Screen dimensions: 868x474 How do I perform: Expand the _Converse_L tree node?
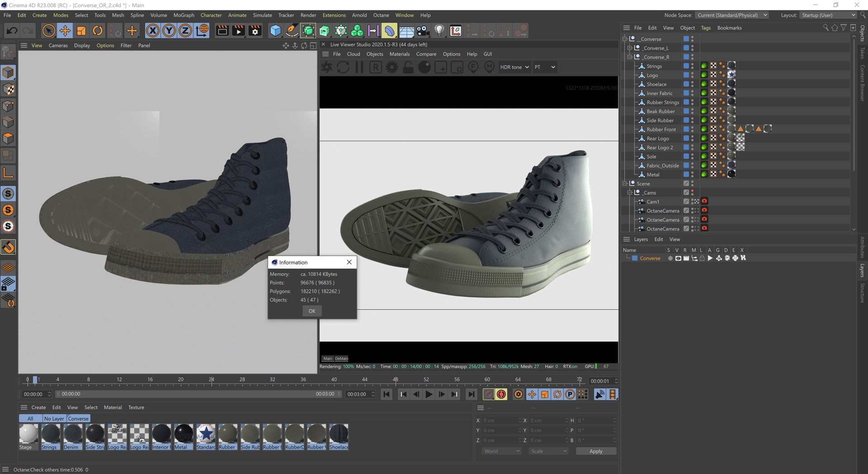pyautogui.click(x=629, y=48)
